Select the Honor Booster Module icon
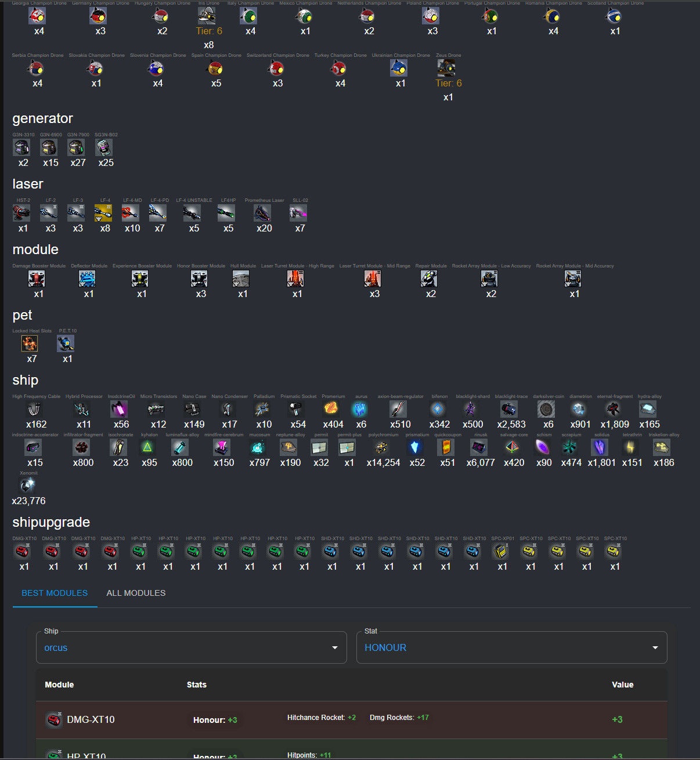Viewport: 700px width, 760px height. click(199, 279)
